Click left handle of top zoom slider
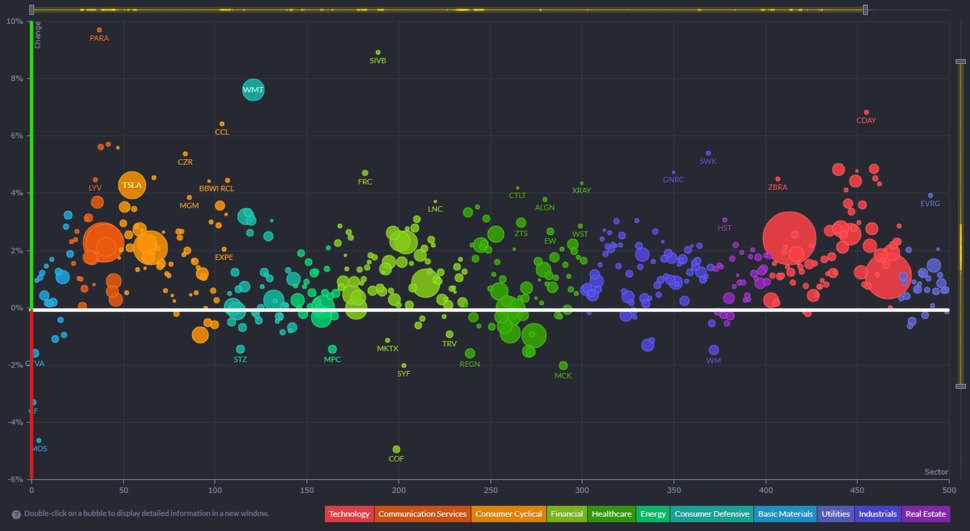Viewport: 970px width, 531px height. pos(32,10)
